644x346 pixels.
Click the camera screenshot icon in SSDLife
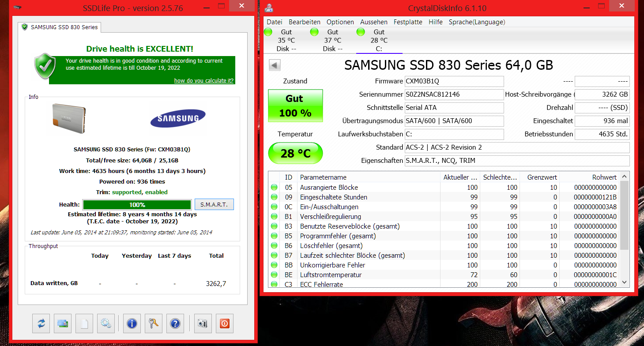pos(203,323)
